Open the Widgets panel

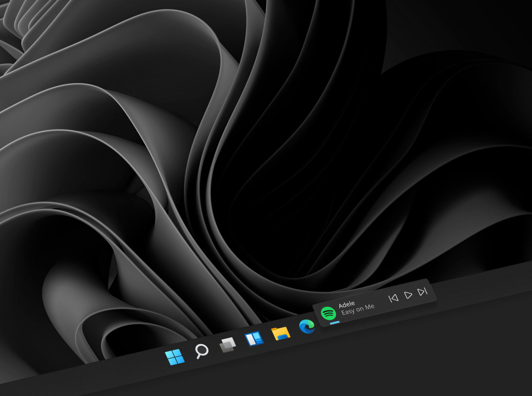(254, 339)
